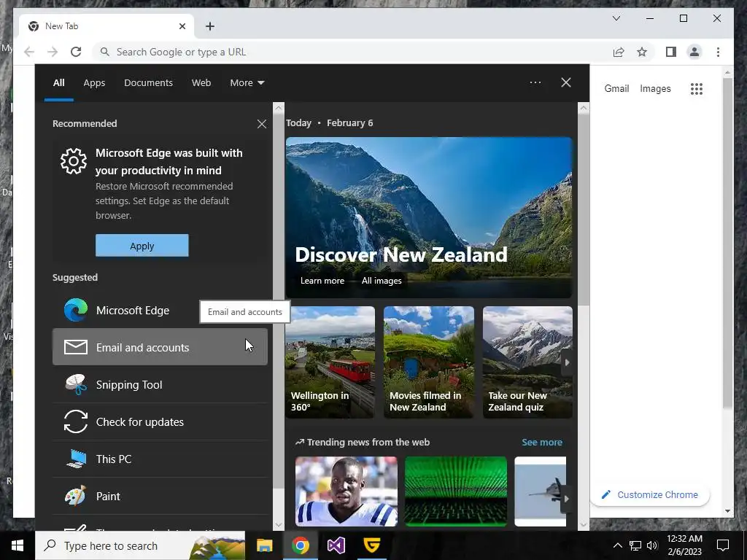Viewport: 747px width, 560px height.
Task: Bookmark this tab with the star icon
Action: [642, 52]
